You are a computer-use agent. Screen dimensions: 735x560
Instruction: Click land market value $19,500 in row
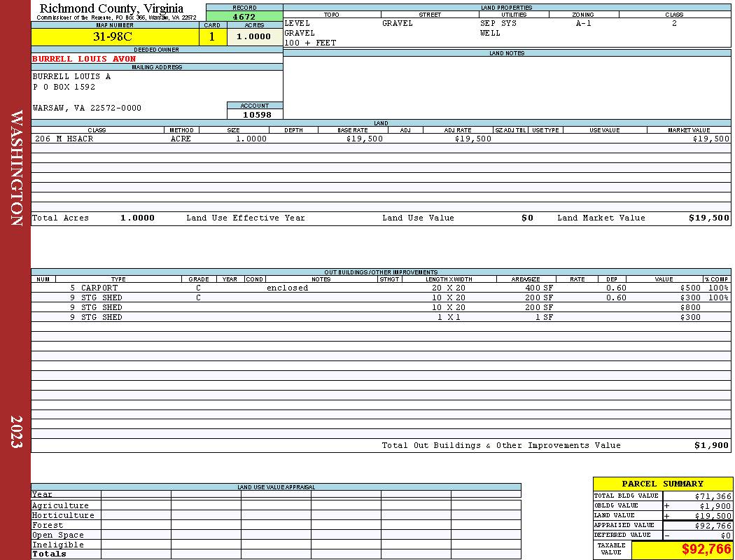click(x=710, y=139)
